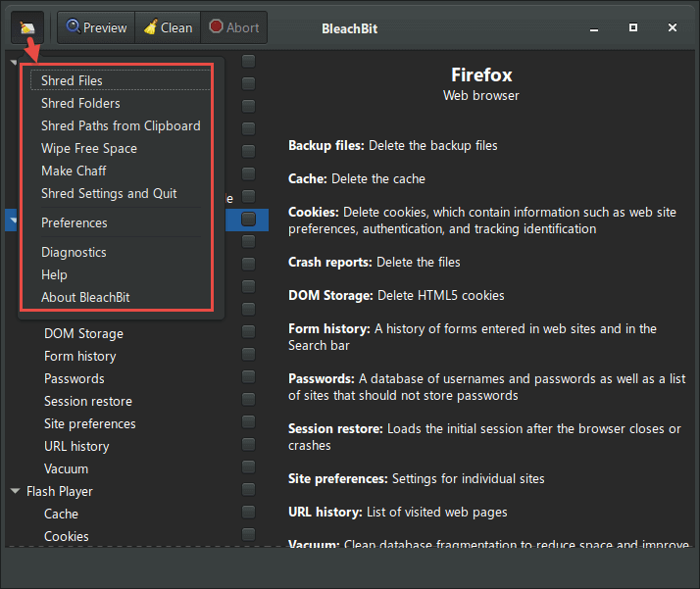Select Site preferences tree item

click(90, 424)
